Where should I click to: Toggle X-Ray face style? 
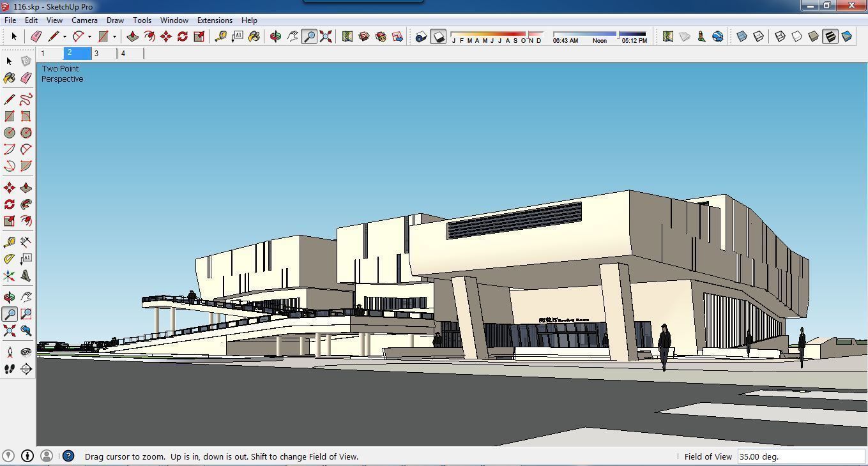[742, 36]
